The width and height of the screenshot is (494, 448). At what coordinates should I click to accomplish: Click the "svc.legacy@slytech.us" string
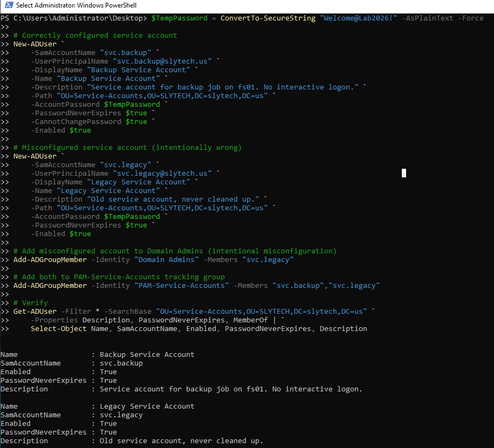[162, 174]
